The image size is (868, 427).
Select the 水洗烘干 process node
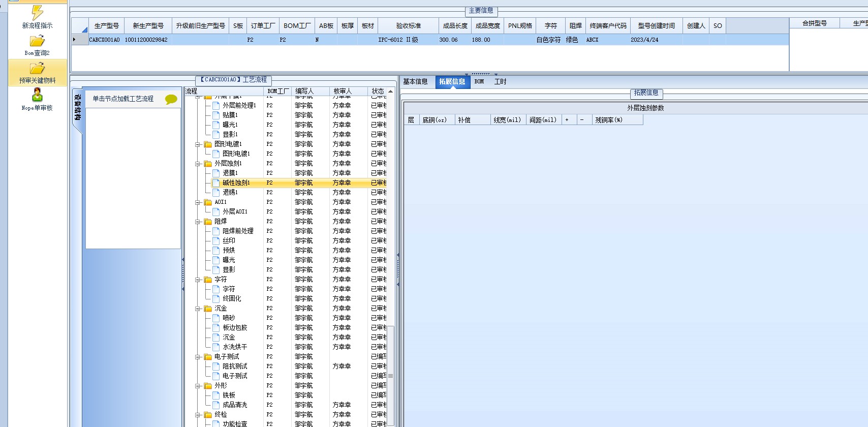[x=235, y=347]
